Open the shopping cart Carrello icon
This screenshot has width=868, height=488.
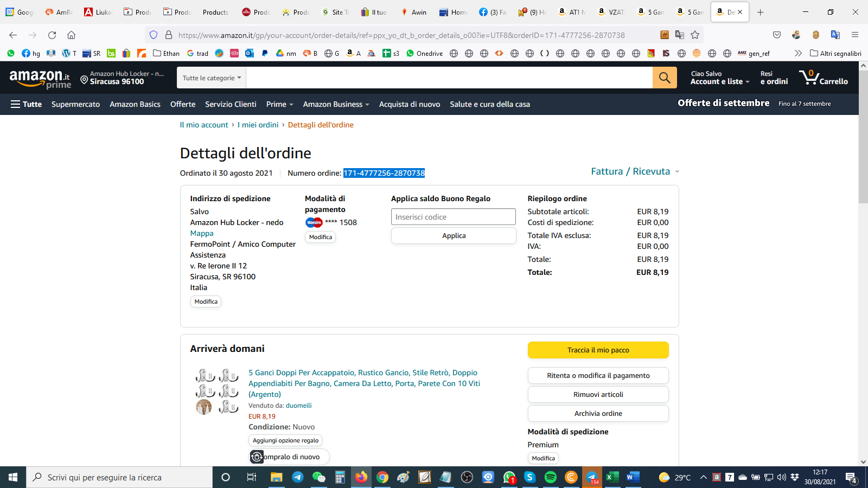(823, 78)
